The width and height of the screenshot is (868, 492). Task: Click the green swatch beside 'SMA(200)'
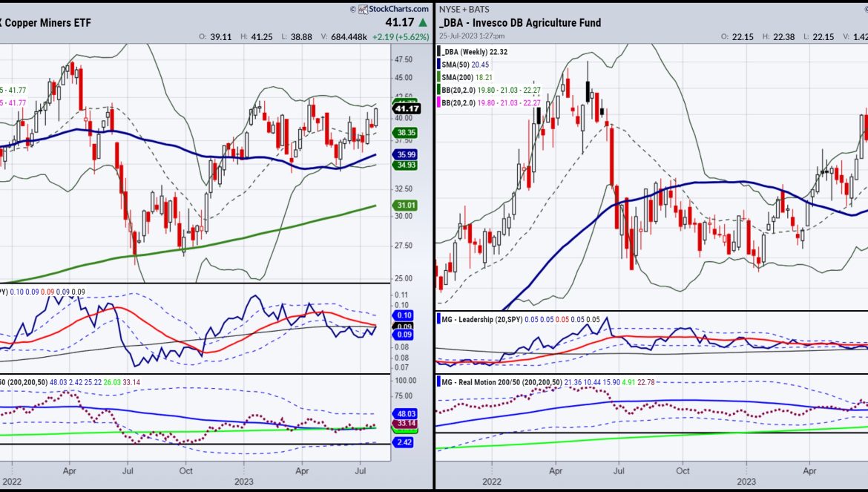[x=439, y=77]
